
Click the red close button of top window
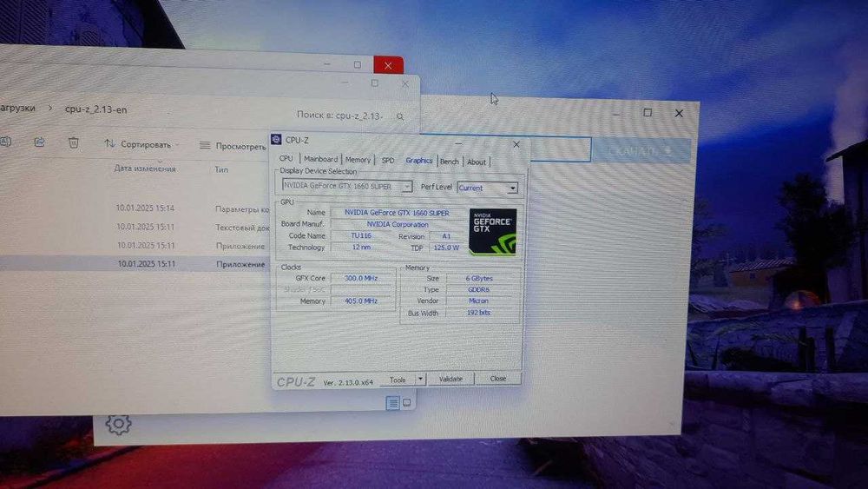click(x=388, y=65)
